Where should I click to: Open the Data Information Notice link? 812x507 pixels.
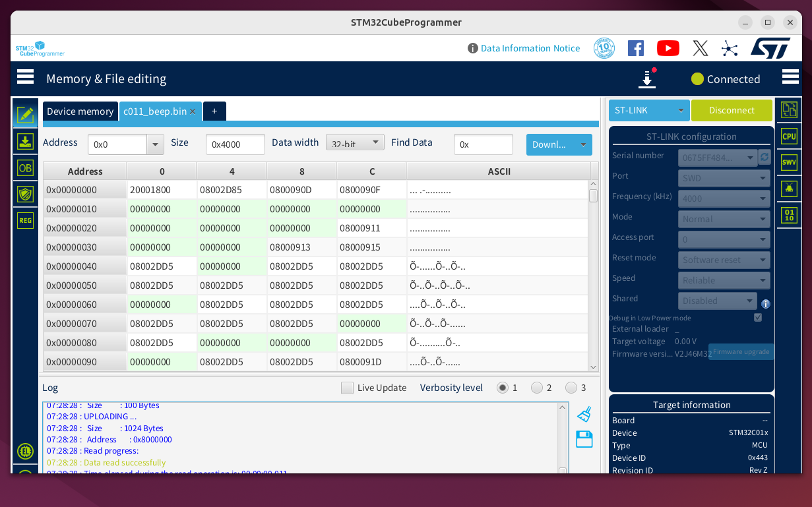point(530,48)
